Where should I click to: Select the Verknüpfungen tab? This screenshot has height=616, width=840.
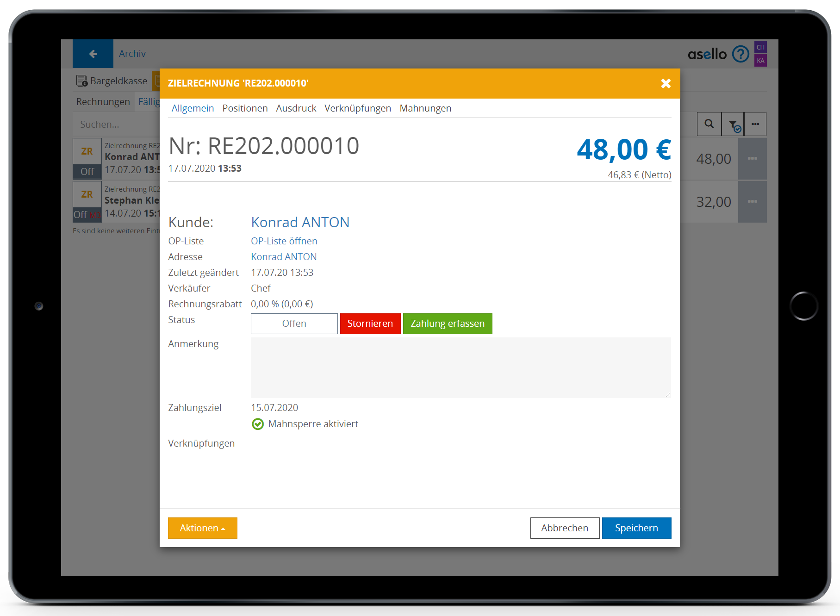(357, 108)
